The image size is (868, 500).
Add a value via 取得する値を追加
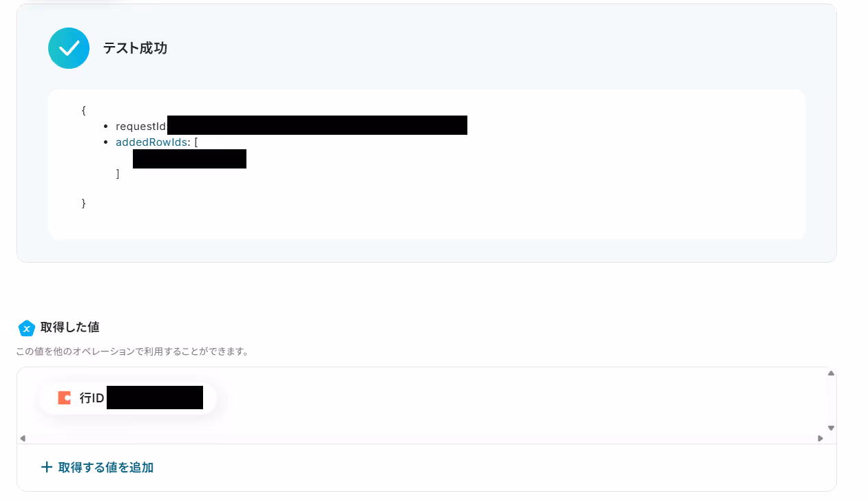[x=97, y=467]
